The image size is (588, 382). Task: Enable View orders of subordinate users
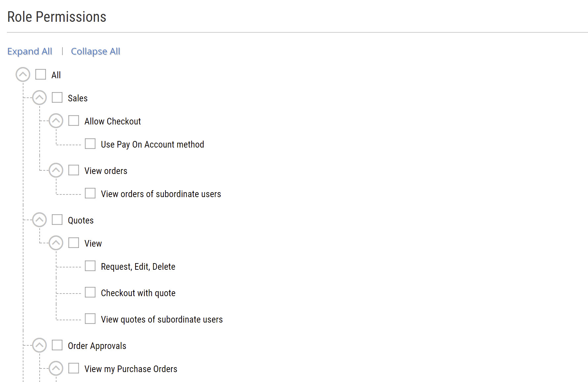tap(90, 193)
